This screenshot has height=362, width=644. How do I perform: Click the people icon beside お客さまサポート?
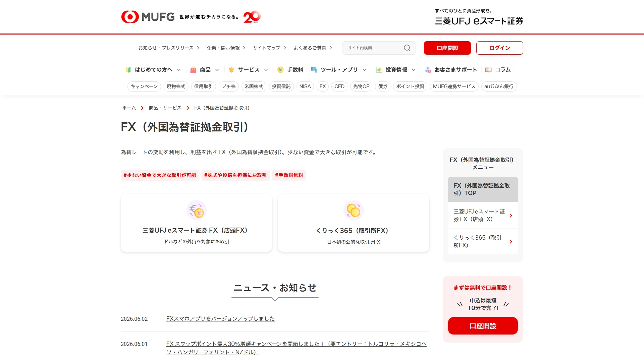tap(428, 70)
